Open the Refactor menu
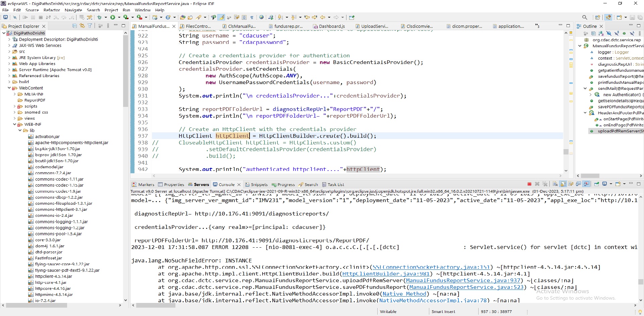This screenshot has width=644, height=316. click(52, 10)
